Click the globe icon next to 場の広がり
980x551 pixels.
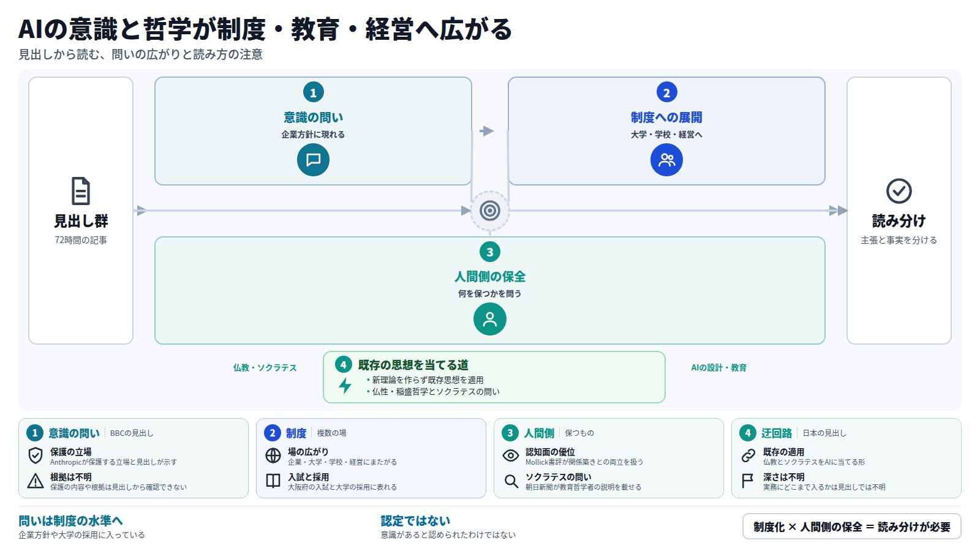tap(273, 455)
